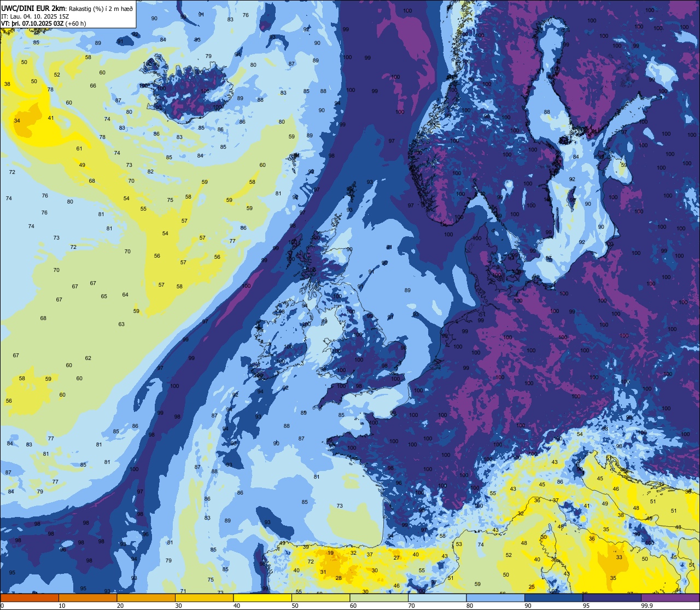Select the bright yellow 40–50 legend swatch
The image size is (700, 610).
coord(262,597)
